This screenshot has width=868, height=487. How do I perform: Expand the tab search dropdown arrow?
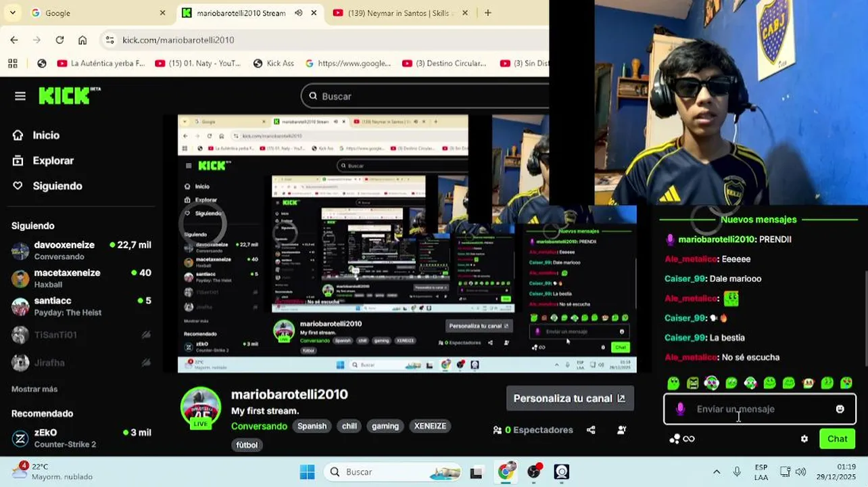pos(12,13)
